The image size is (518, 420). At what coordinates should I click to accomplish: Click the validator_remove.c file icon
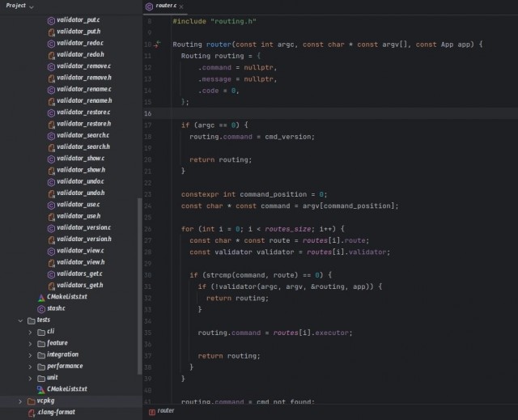(51, 66)
